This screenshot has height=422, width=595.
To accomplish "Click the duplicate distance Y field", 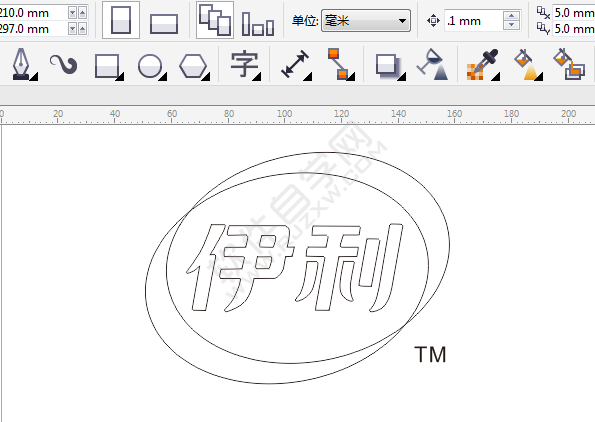I will point(573,28).
